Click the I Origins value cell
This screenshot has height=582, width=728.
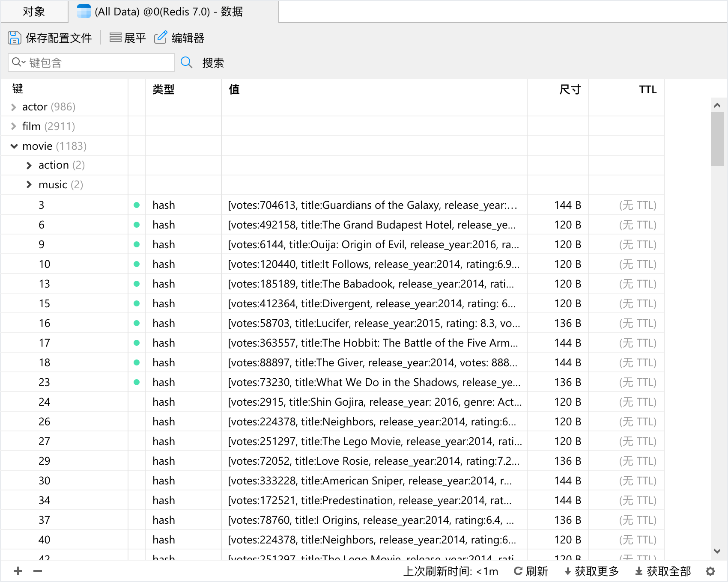coord(373,520)
